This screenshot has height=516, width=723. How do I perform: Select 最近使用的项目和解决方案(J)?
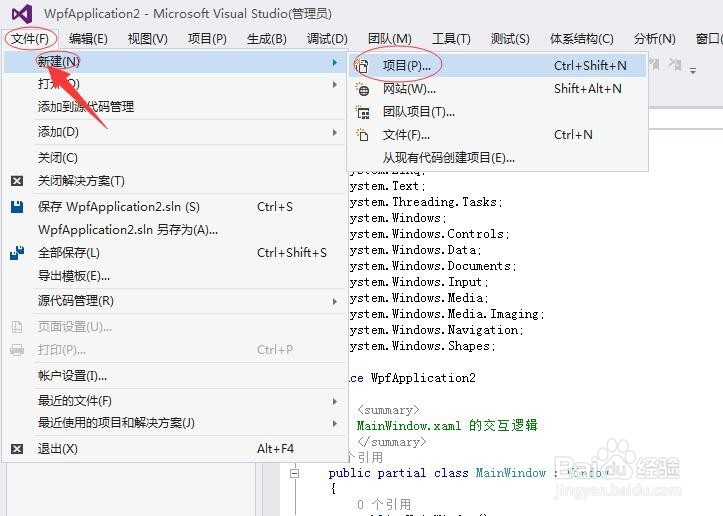[174, 423]
